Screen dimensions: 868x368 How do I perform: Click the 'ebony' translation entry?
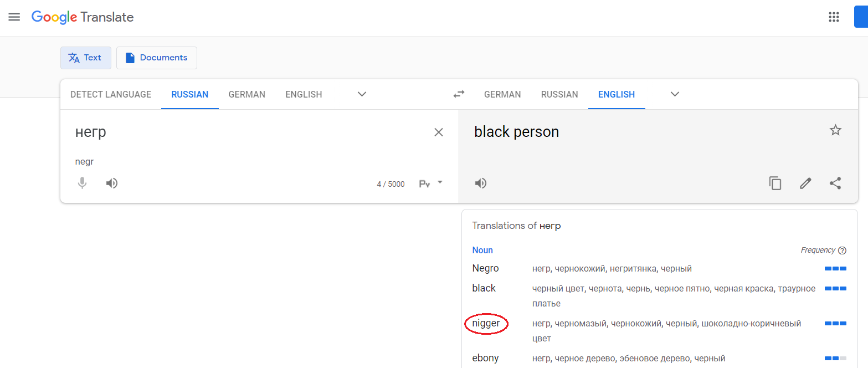coord(485,358)
